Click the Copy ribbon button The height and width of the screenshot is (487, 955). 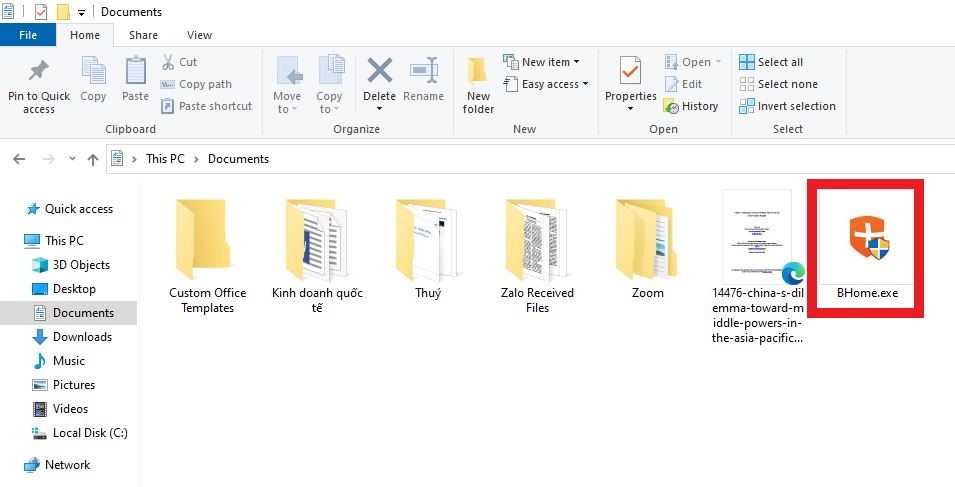click(x=93, y=80)
